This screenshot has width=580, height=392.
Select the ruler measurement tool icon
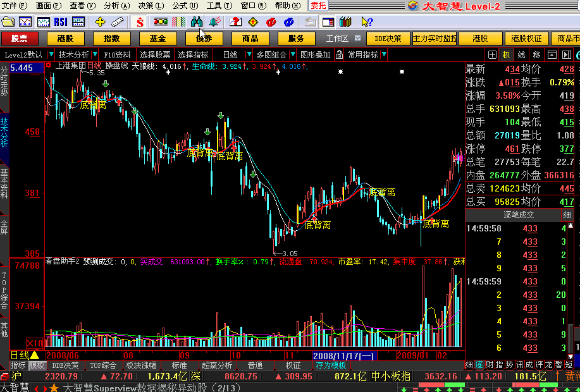tap(117, 22)
